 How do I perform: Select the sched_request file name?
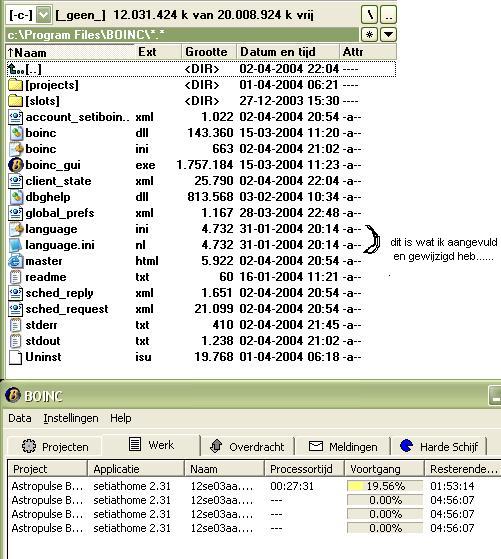click(x=67, y=309)
